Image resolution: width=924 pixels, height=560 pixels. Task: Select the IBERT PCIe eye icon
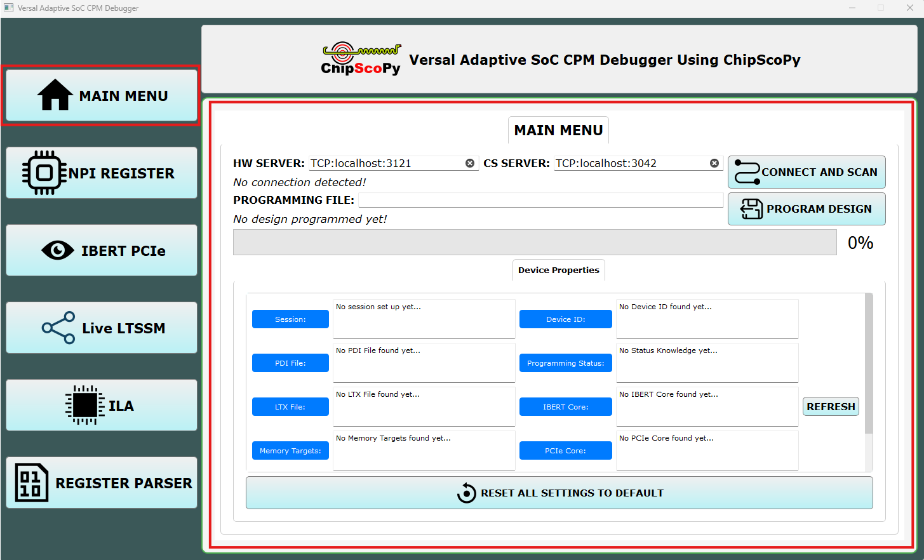tap(58, 250)
